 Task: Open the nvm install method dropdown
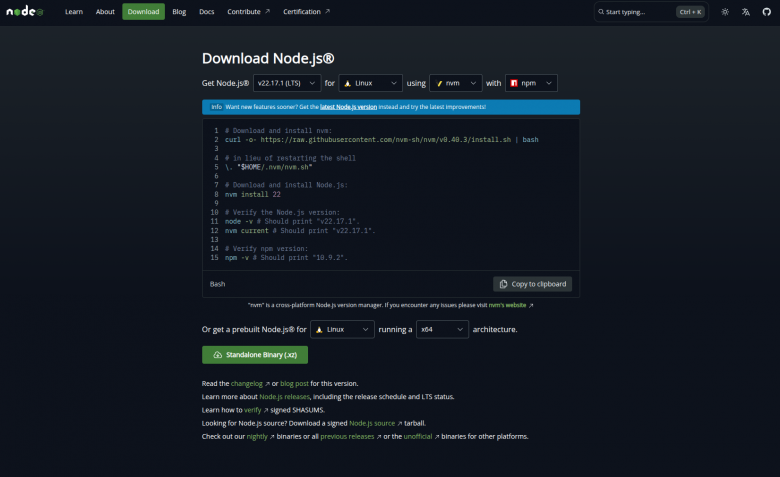click(x=456, y=83)
